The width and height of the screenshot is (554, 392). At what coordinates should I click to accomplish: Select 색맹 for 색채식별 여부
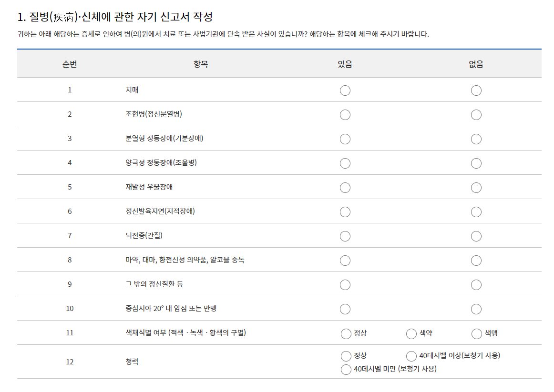click(476, 333)
